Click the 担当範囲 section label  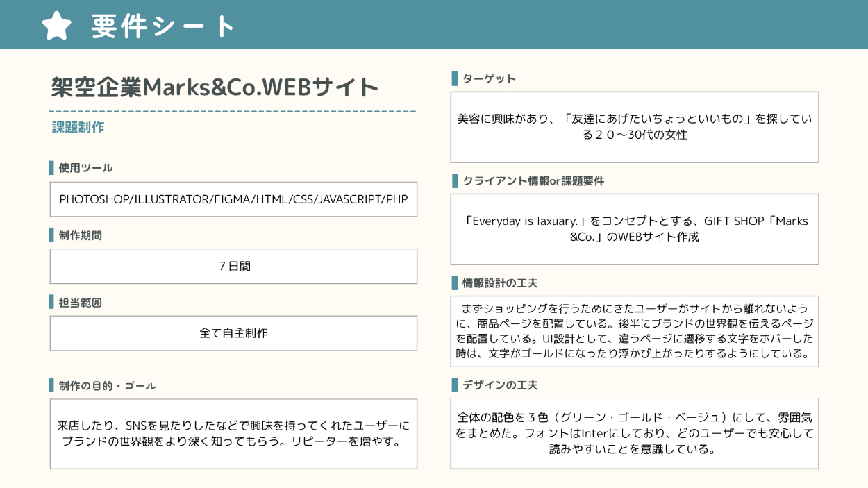80,303
